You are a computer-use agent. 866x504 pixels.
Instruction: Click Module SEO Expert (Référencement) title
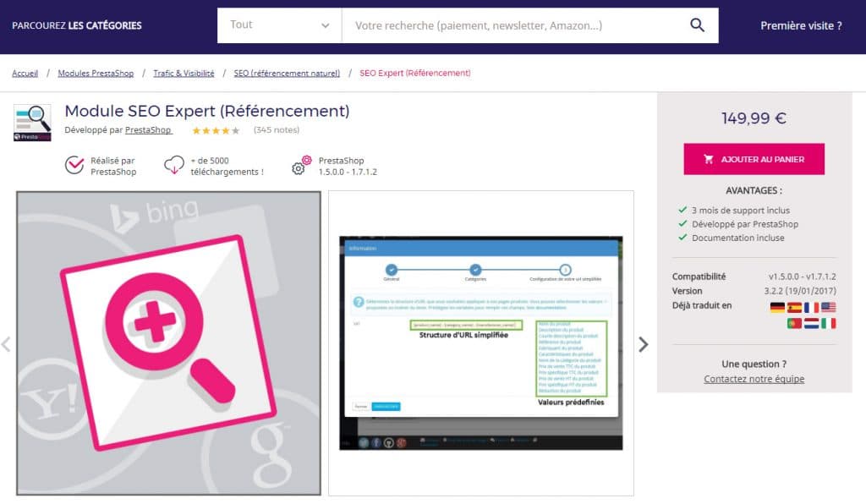[207, 111]
